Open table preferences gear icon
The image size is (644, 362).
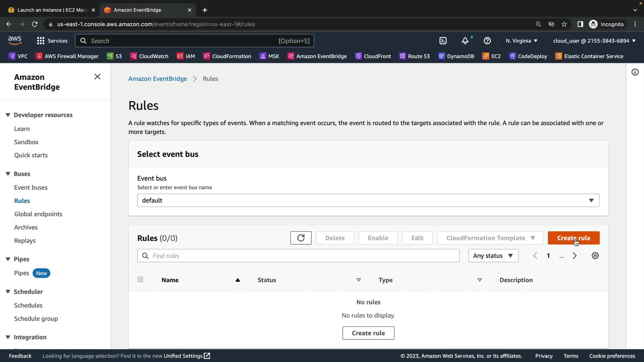595,256
